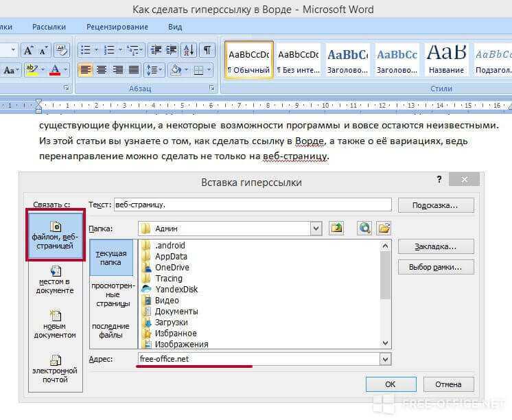Click the Clear Formatting icon
Viewport: 512px width, 420px height.
(x=61, y=50)
